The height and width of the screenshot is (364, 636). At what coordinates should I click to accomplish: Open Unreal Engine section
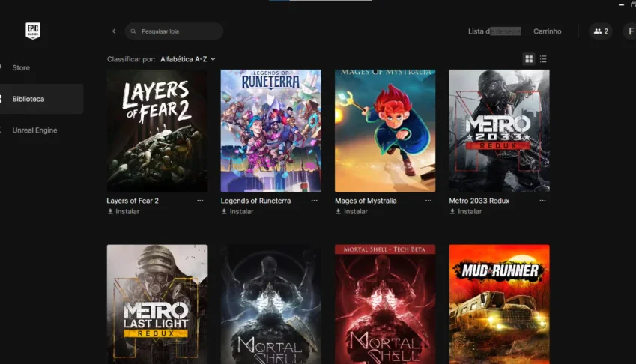pyautogui.click(x=35, y=130)
